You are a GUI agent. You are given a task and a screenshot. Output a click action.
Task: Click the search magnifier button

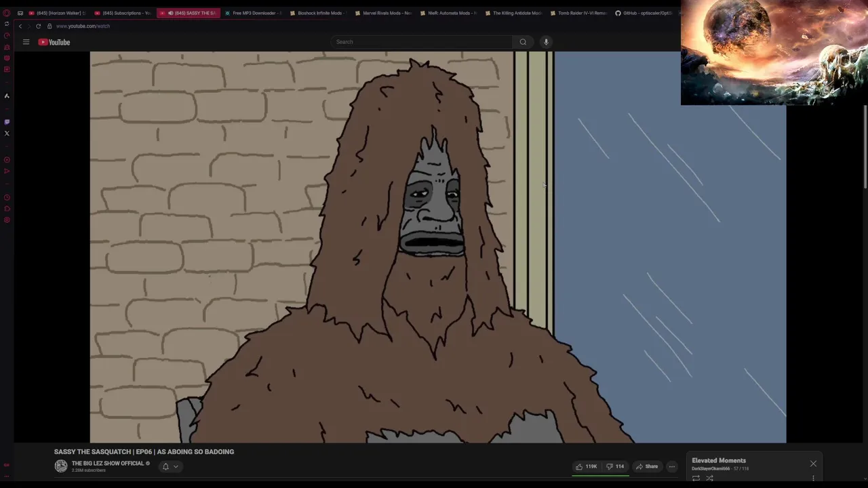pyautogui.click(x=523, y=42)
